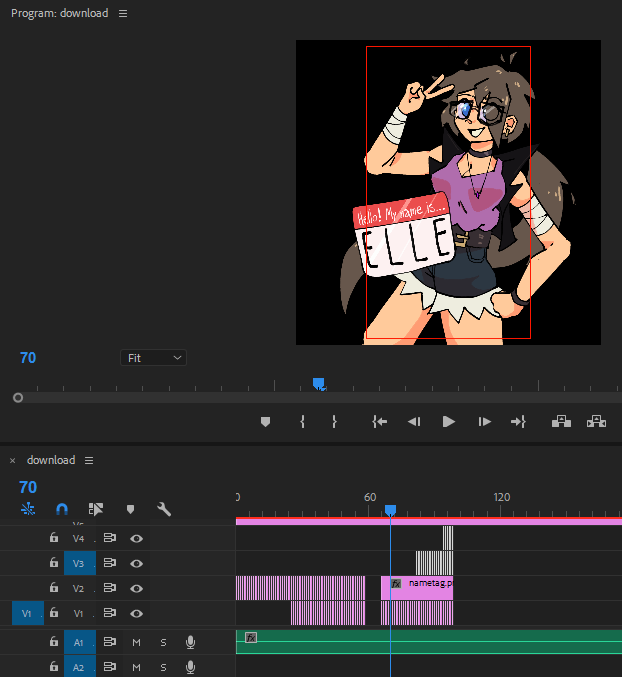Select the striped clips on track V3
Viewport: 622px width, 677px height.
pyautogui.click(x=435, y=563)
